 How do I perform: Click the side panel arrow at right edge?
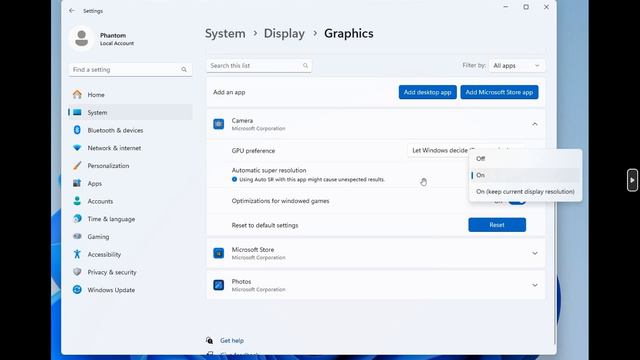click(x=632, y=180)
